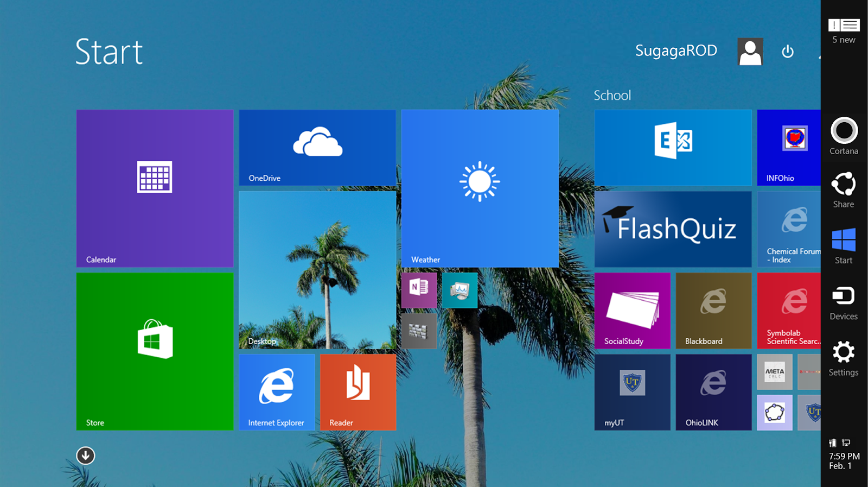Open the 5 new notifications icon
The height and width of the screenshot is (487, 868).
point(844,31)
